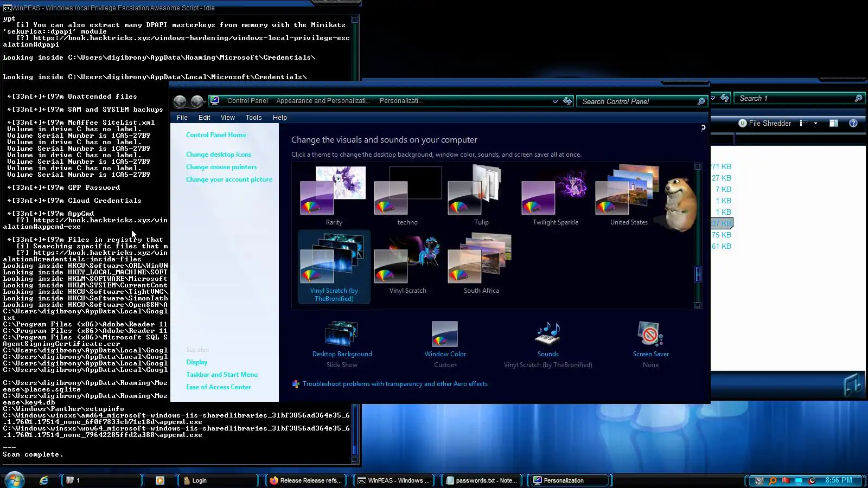Open Screen Saver settings
The image size is (868, 488).
(x=650, y=344)
